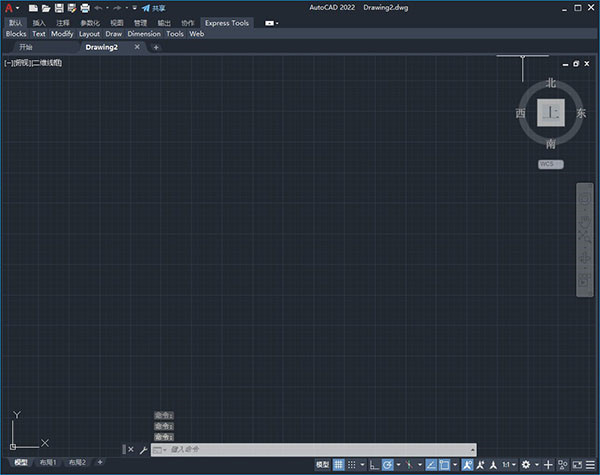Click the Dimension panel button

pyautogui.click(x=144, y=33)
